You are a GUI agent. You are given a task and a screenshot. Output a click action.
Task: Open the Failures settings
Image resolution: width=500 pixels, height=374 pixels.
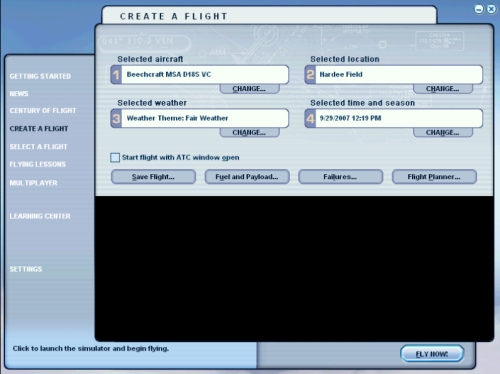[340, 177]
